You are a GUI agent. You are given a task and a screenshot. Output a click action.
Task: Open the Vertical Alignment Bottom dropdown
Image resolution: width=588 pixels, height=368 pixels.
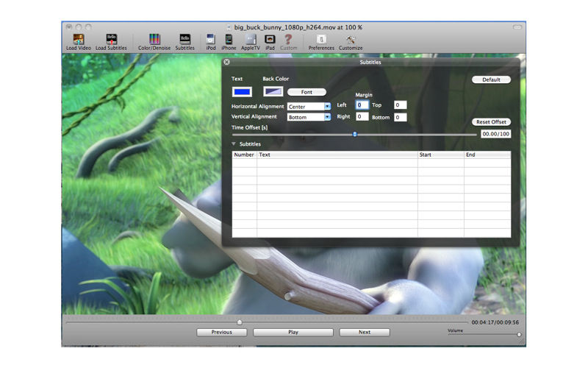point(309,117)
